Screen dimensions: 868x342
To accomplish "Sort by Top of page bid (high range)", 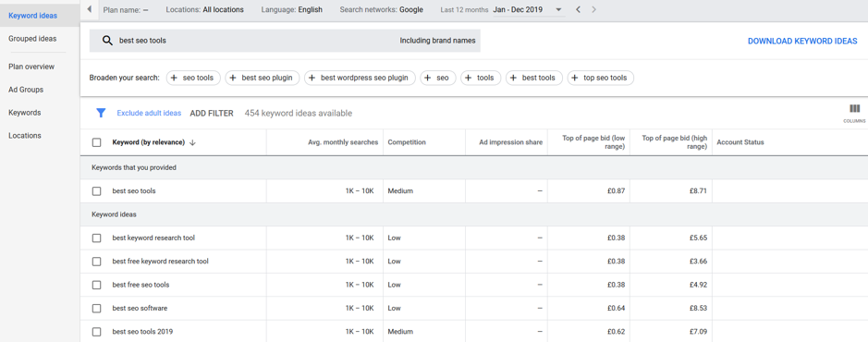I will pos(674,142).
